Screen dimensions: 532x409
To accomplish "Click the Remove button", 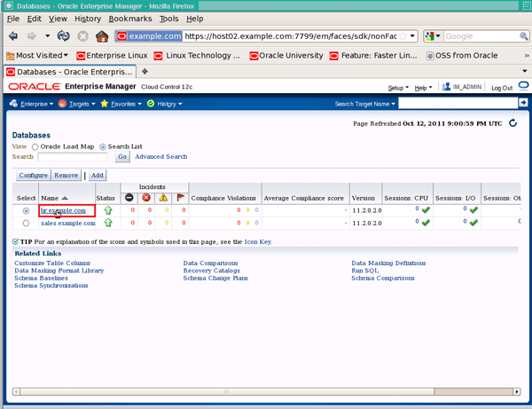I will click(66, 175).
